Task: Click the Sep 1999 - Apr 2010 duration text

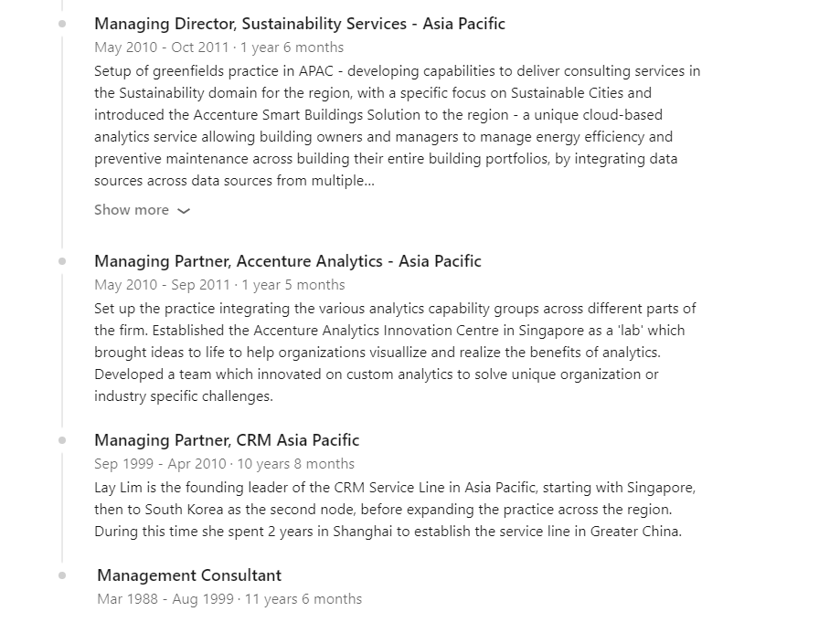Action: 225,464
